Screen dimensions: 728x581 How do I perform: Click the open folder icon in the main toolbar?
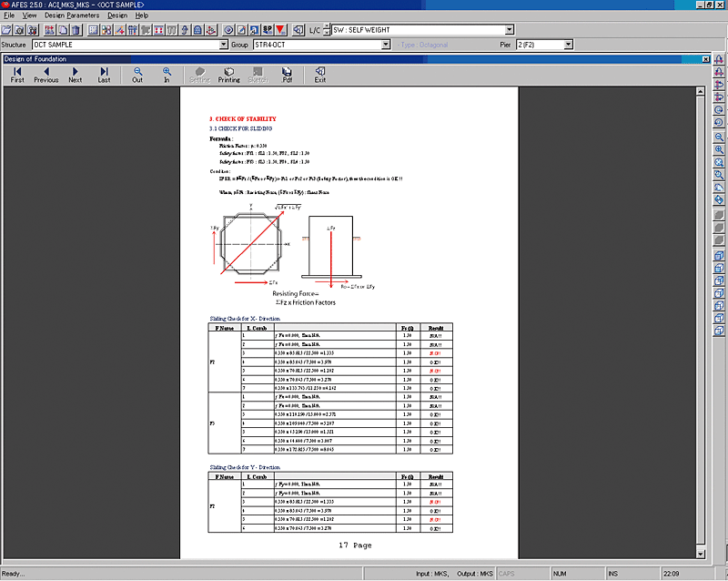coord(6,30)
